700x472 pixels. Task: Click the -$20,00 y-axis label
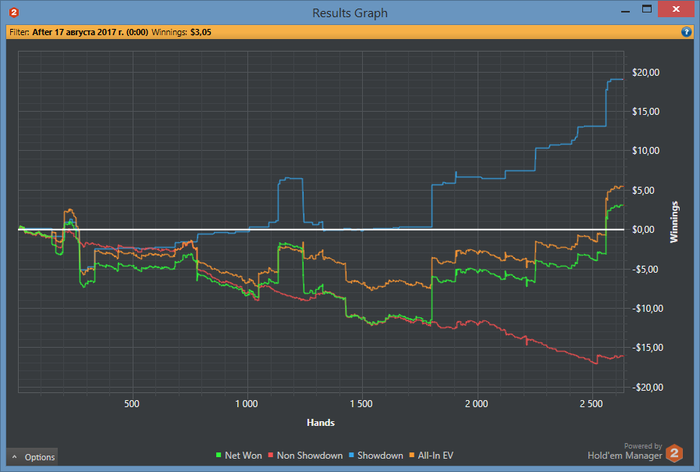click(x=648, y=387)
